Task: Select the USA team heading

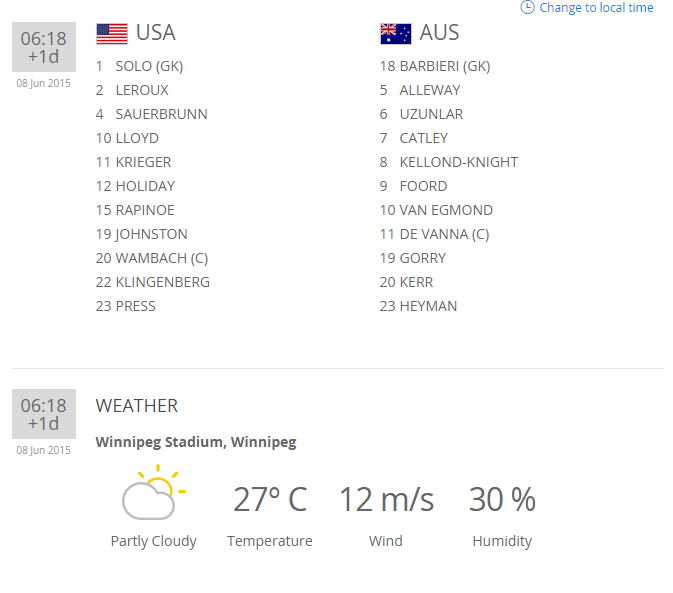Action: point(155,33)
